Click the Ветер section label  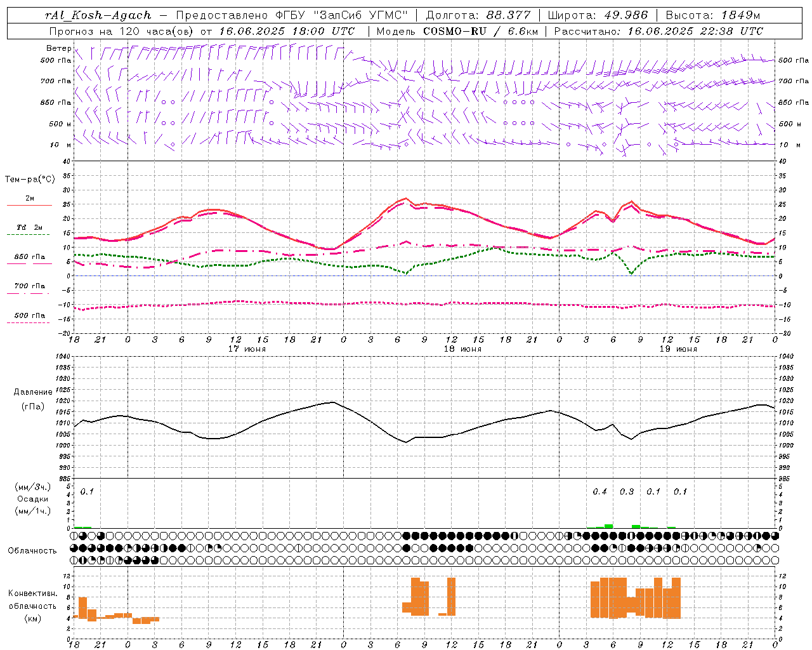pyautogui.click(x=58, y=48)
